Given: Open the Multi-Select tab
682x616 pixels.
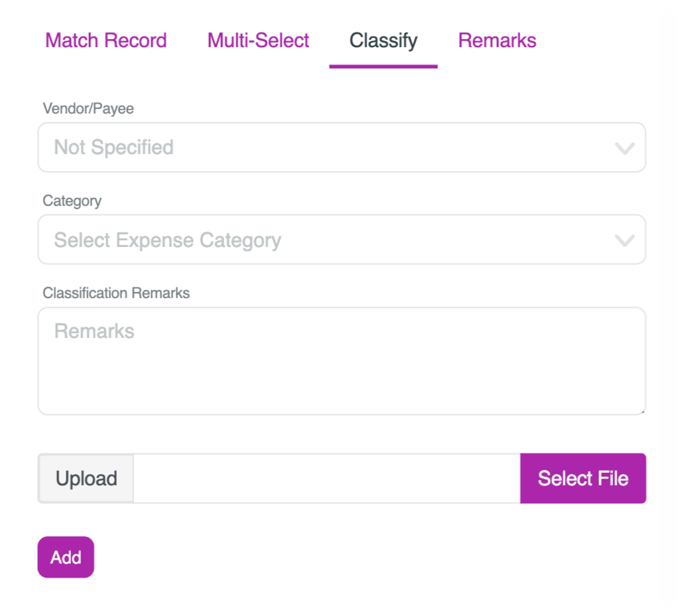Looking at the screenshot, I should click(258, 40).
